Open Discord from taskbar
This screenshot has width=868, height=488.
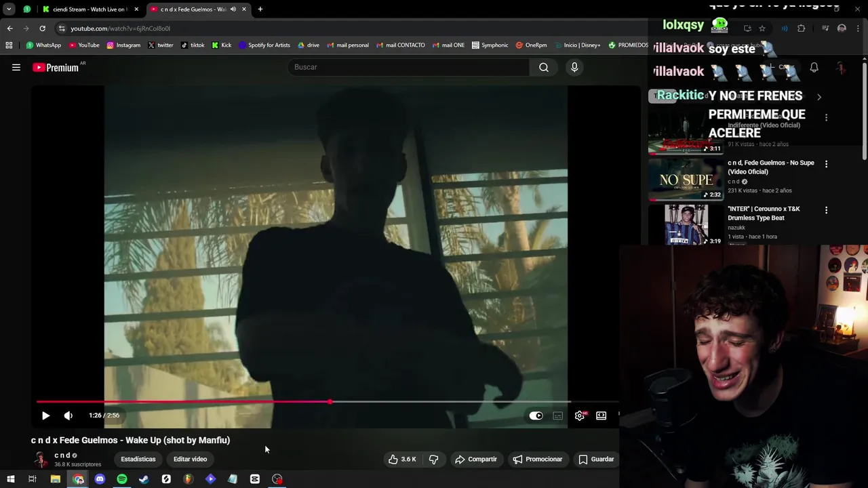click(x=100, y=479)
